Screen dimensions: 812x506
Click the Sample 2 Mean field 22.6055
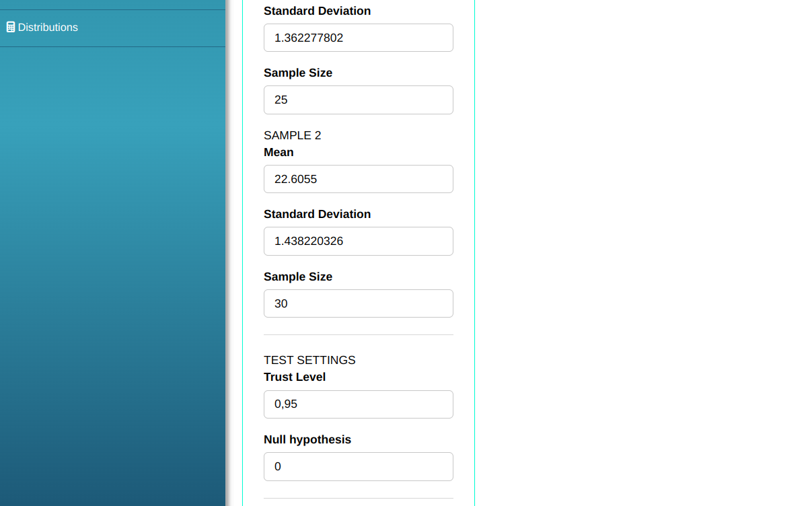358,179
